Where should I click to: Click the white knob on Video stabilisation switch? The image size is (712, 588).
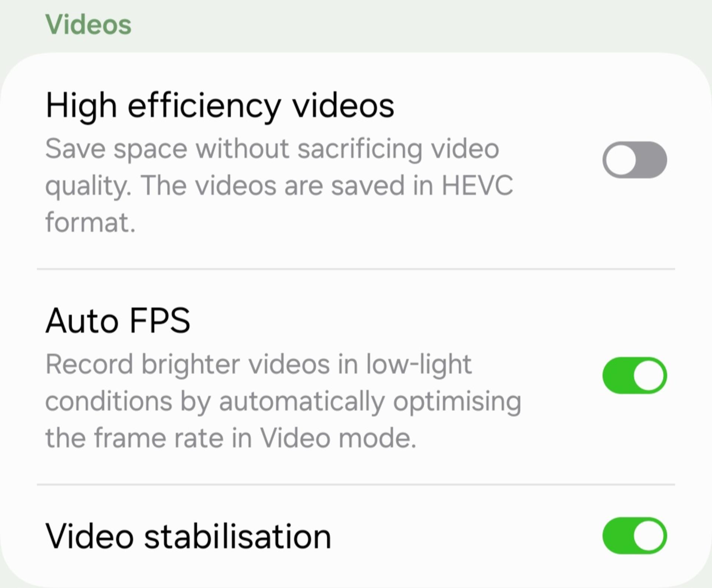648,536
